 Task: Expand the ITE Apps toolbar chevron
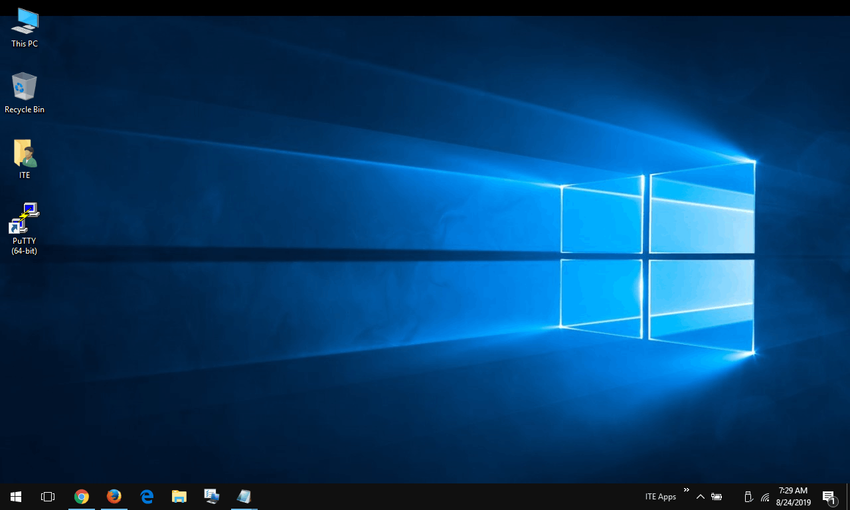[x=686, y=491]
